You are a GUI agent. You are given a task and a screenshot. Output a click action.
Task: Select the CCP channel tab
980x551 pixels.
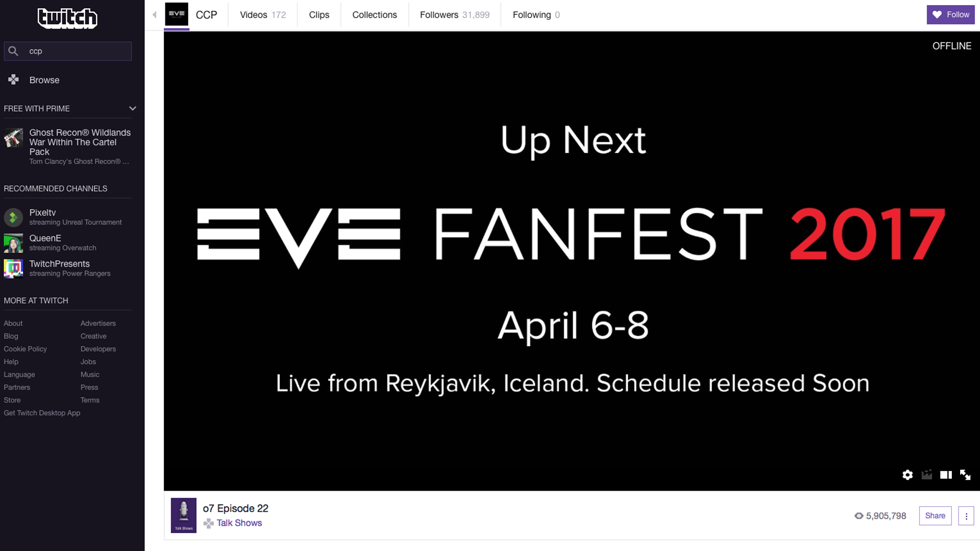pyautogui.click(x=206, y=15)
